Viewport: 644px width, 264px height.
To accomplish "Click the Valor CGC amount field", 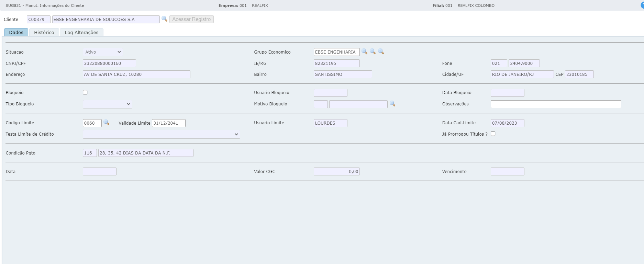I will pos(336,172).
